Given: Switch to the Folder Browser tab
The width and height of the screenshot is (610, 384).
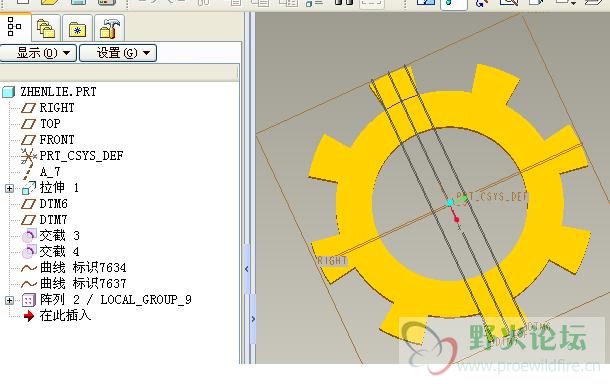Looking at the screenshot, I should (46, 28).
